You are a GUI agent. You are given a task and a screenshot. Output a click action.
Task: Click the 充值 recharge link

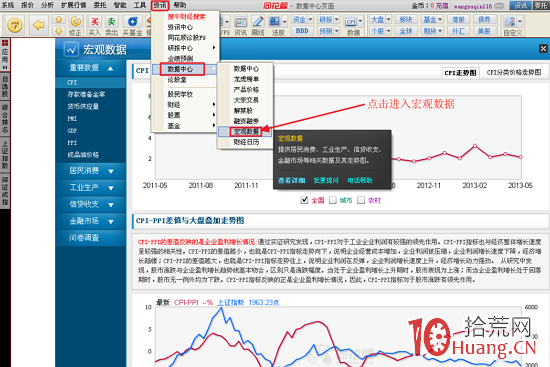point(442,6)
